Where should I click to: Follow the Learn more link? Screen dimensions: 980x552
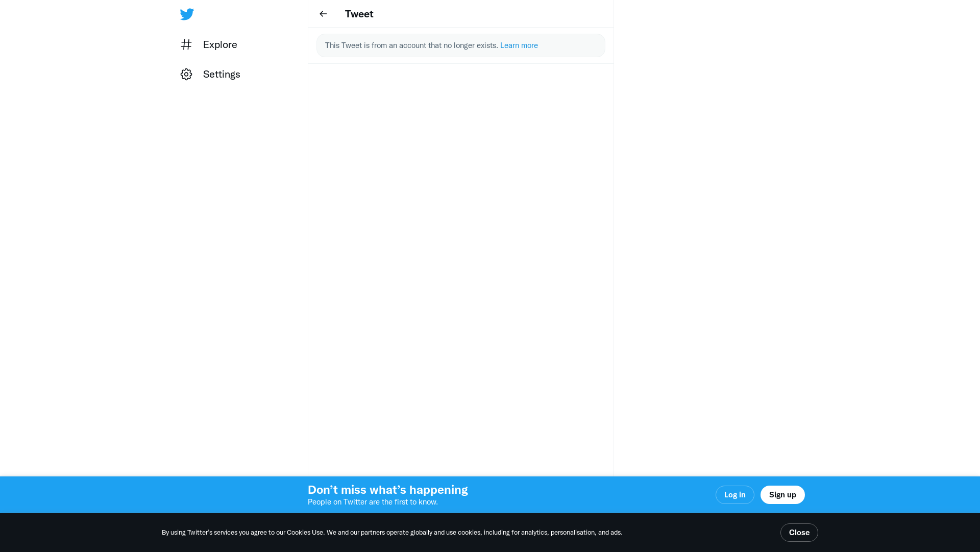click(519, 45)
